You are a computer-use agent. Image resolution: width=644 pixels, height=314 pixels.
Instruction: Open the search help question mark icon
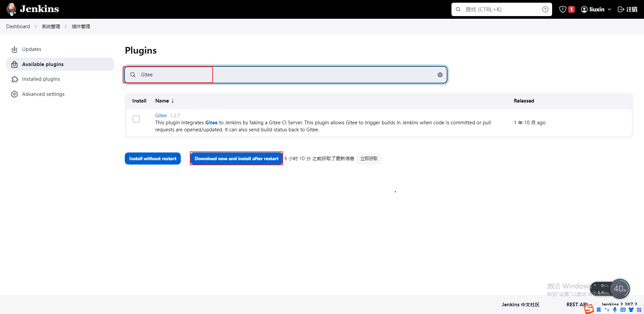545,9
